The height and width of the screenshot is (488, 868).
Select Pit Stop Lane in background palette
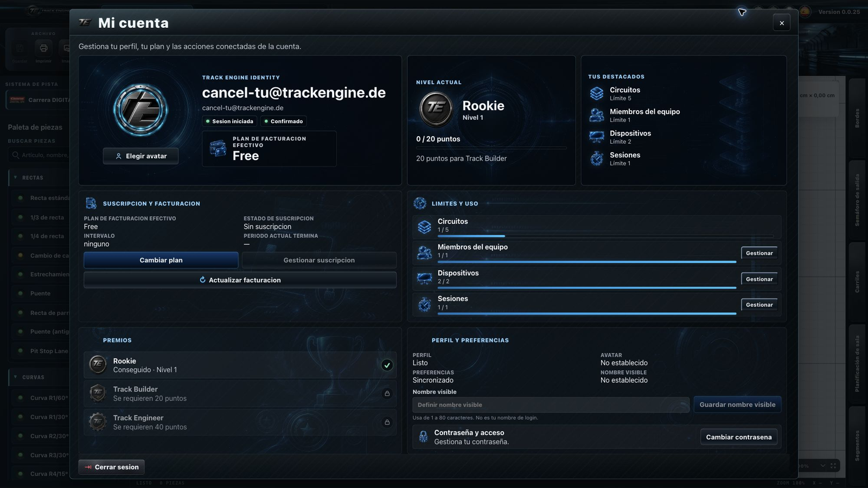coord(49,351)
